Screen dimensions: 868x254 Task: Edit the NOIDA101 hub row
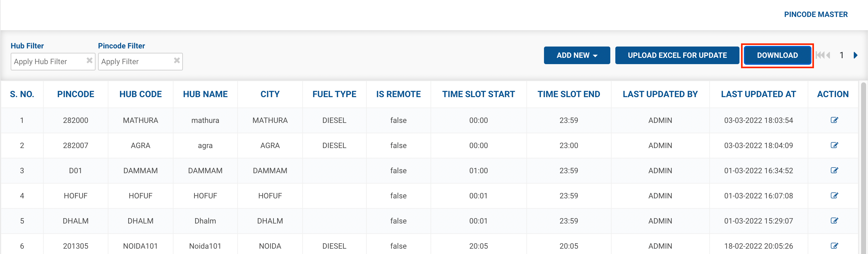(834, 246)
